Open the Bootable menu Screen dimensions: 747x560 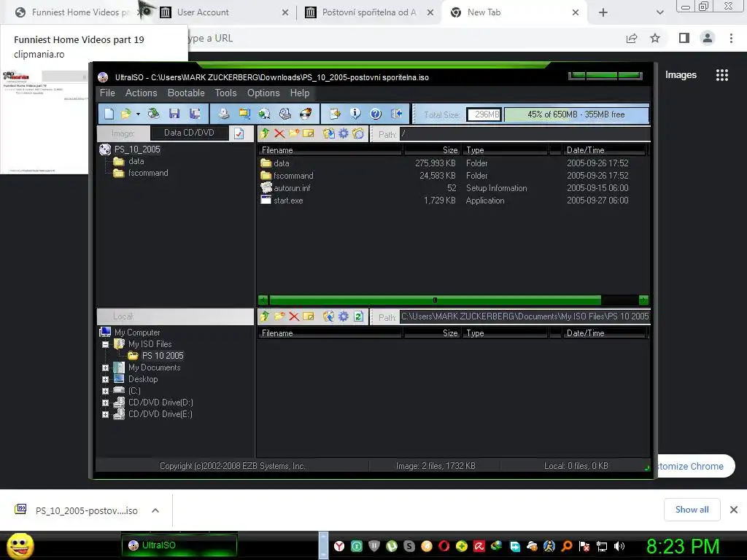click(186, 93)
